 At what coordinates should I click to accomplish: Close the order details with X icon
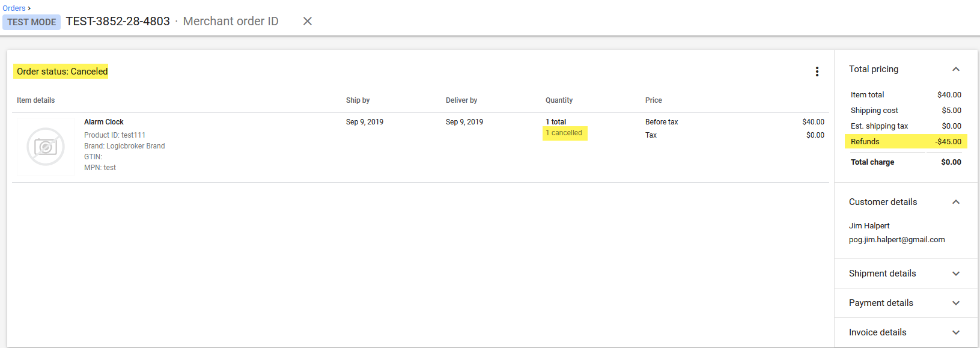coord(307,21)
